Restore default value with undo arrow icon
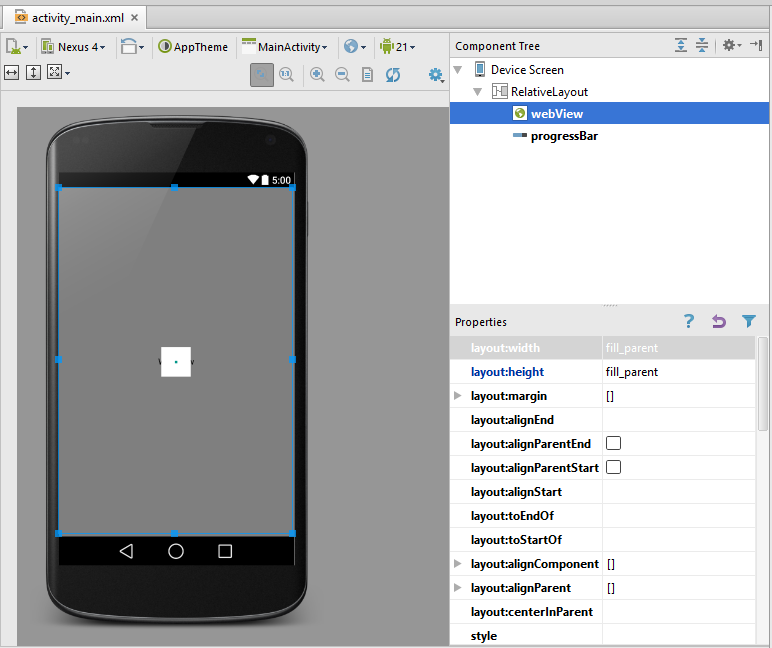The width and height of the screenshot is (772, 648). [x=718, y=321]
